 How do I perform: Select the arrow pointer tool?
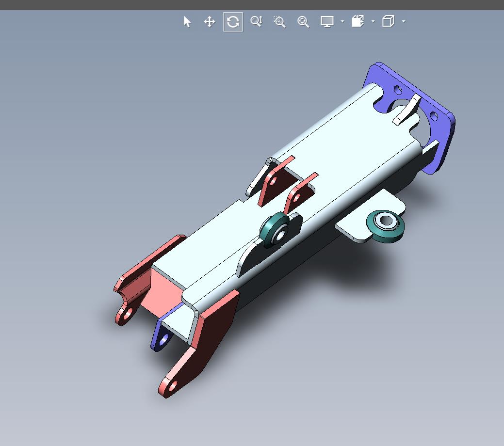coord(187,22)
